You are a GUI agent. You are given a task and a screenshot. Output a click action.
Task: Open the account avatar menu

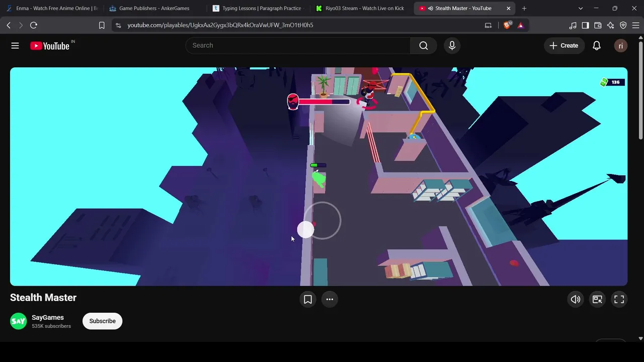point(620,46)
